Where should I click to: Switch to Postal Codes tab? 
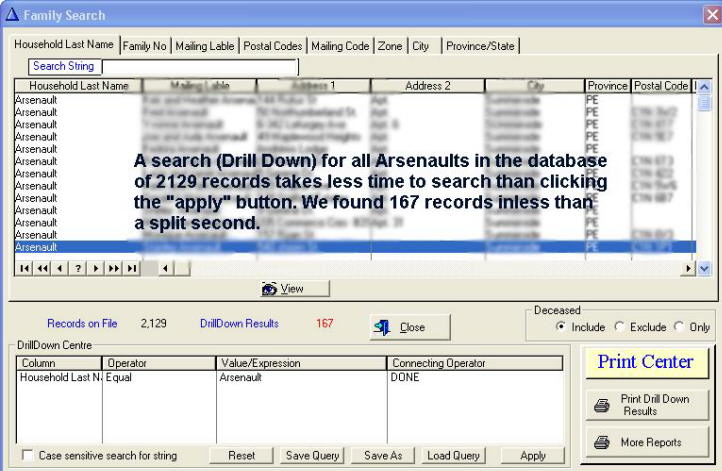coord(273,46)
